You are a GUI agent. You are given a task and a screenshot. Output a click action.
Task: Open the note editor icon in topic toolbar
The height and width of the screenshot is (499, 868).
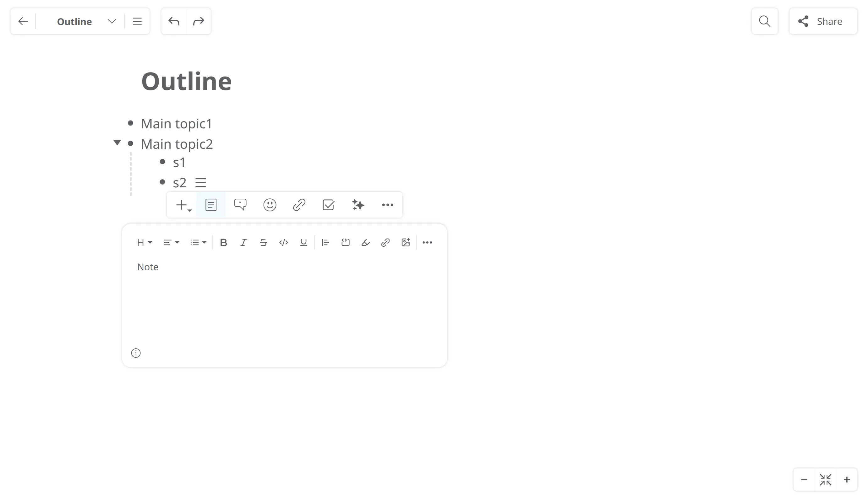(210, 205)
